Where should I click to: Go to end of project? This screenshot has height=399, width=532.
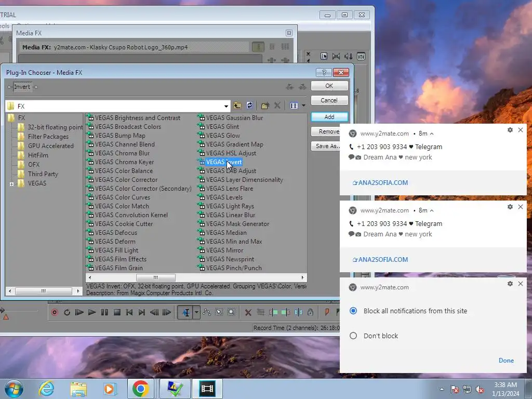142,312
